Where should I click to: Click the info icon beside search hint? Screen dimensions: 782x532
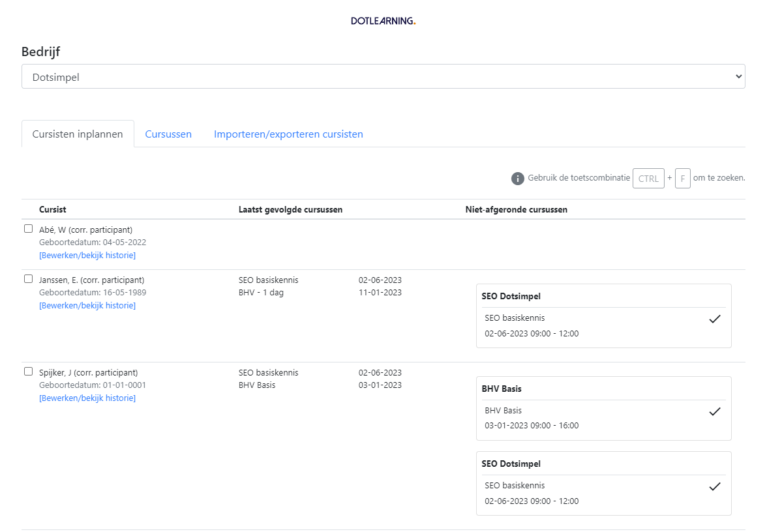pyautogui.click(x=518, y=179)
